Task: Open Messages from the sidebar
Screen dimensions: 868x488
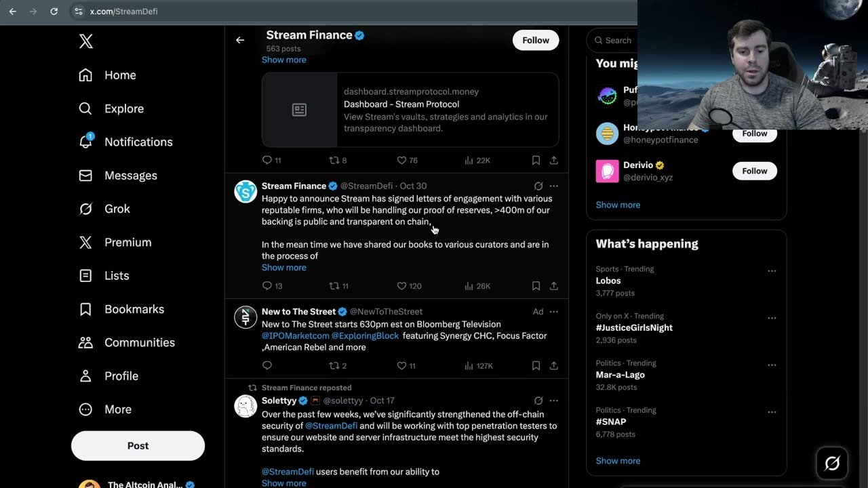Action: [118, 176]
